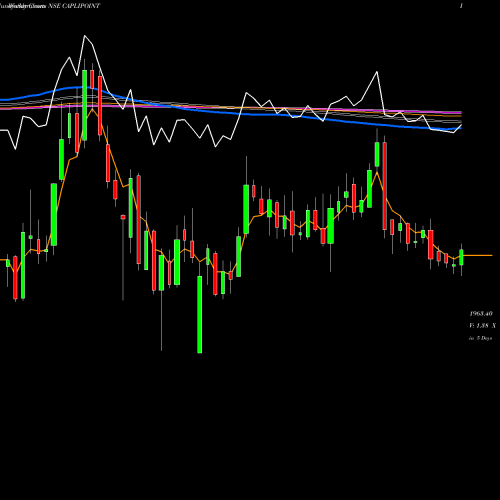Image resolution: width=500 pixels, height=500 pixels.
Task: Click the NSE CAPLIPOINT title text
Action: [74, 6]
